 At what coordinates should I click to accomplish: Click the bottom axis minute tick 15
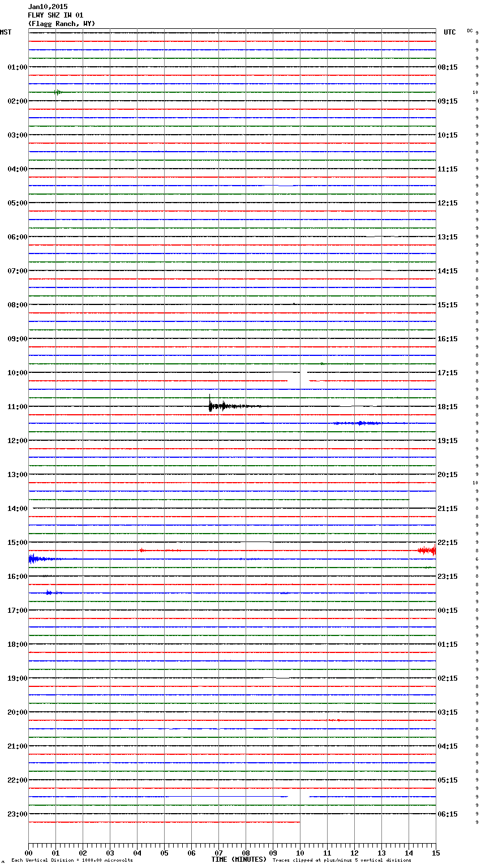pos(436,853)
